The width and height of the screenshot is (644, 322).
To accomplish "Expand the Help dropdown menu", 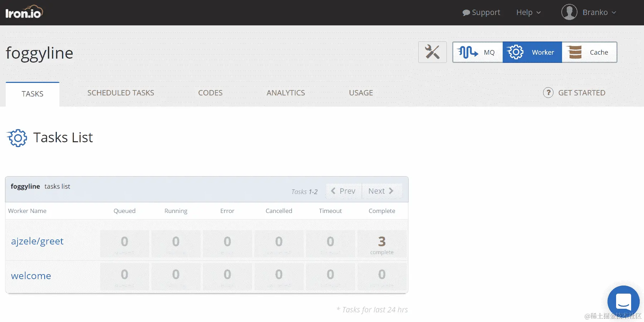I will point(528,13).
